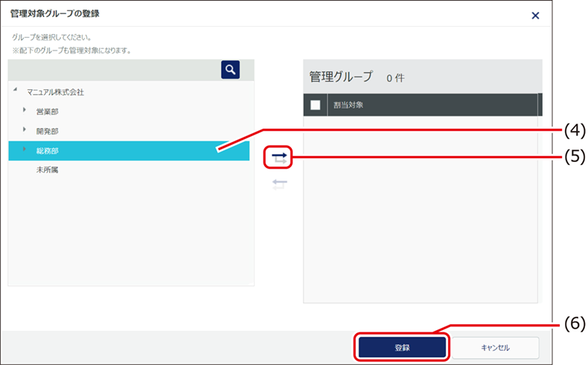This screenshot has width=588, height=365.
Task: Select 未所属 in the group tree
Action: pyautogui.click(x=47, y=170)
